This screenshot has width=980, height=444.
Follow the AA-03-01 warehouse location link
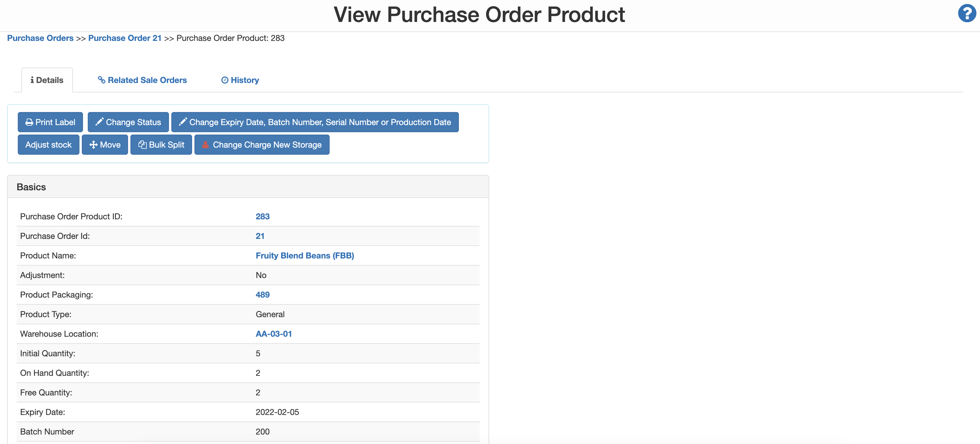[x=274, y=334]
